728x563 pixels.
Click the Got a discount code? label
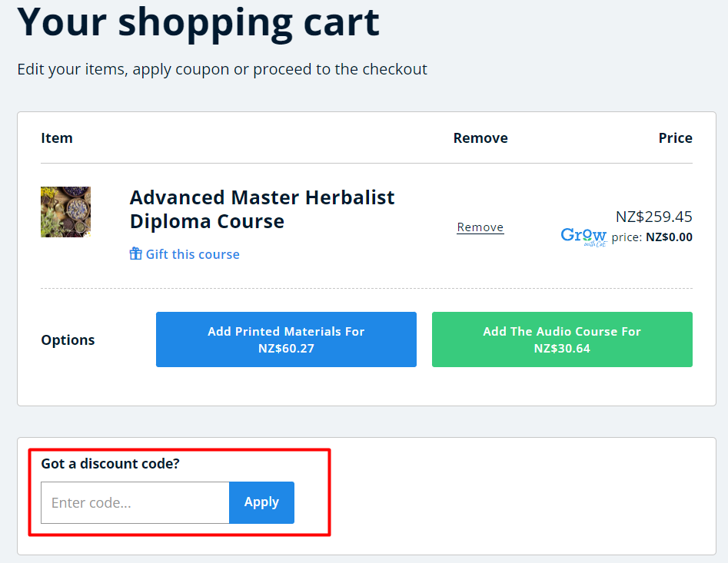pos(110,464)
